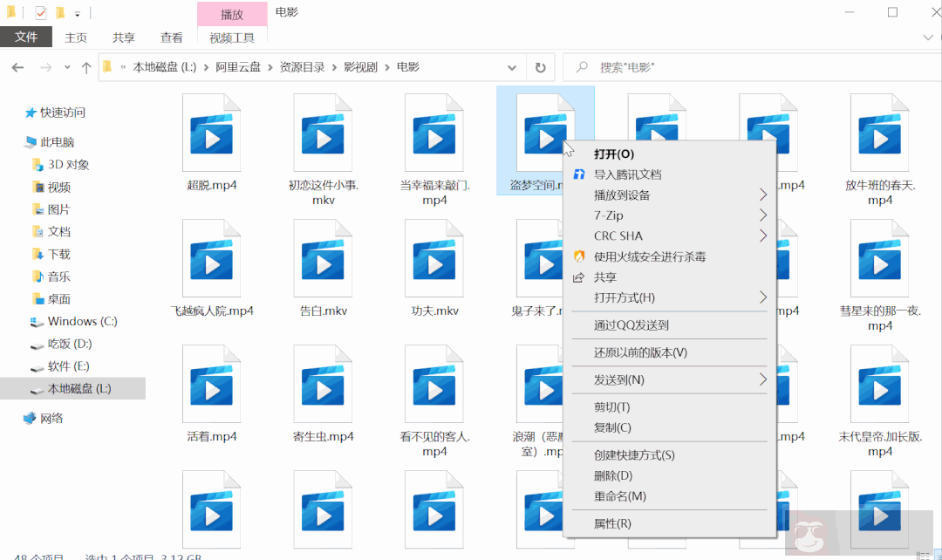The height and width of the screenshot is (560, 942).
Task: Expand the 发送到 submenu
Action: (x=763, y=380)
